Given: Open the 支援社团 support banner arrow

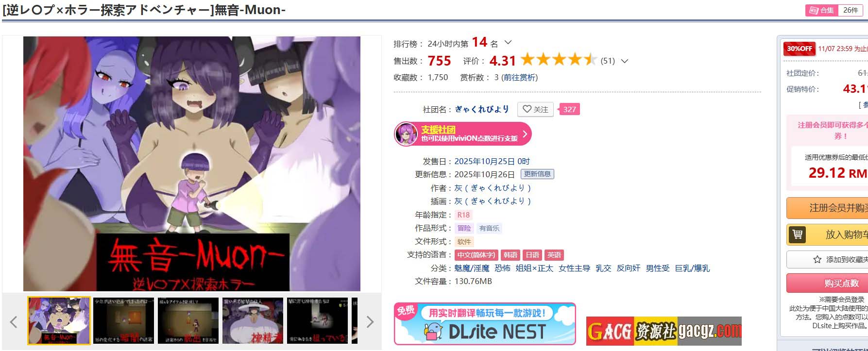Looking at the screenshot, I should coord(525,134).
